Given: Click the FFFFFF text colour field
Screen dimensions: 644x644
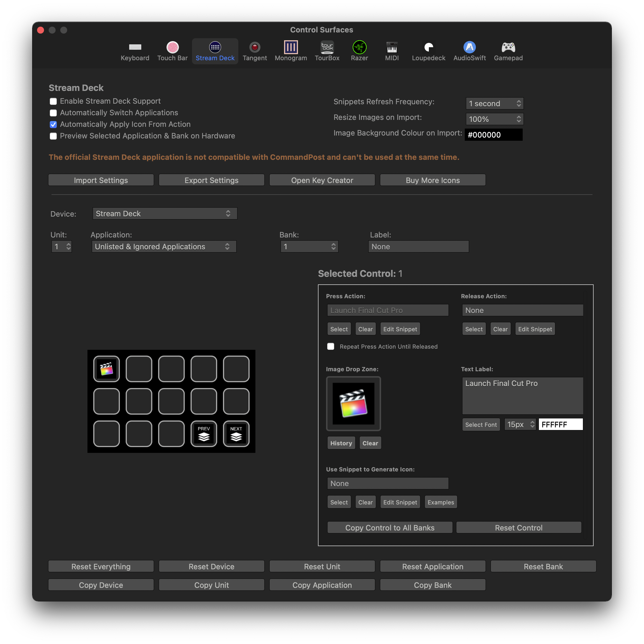Looking at the screenshot, I should tap(561, 424).
